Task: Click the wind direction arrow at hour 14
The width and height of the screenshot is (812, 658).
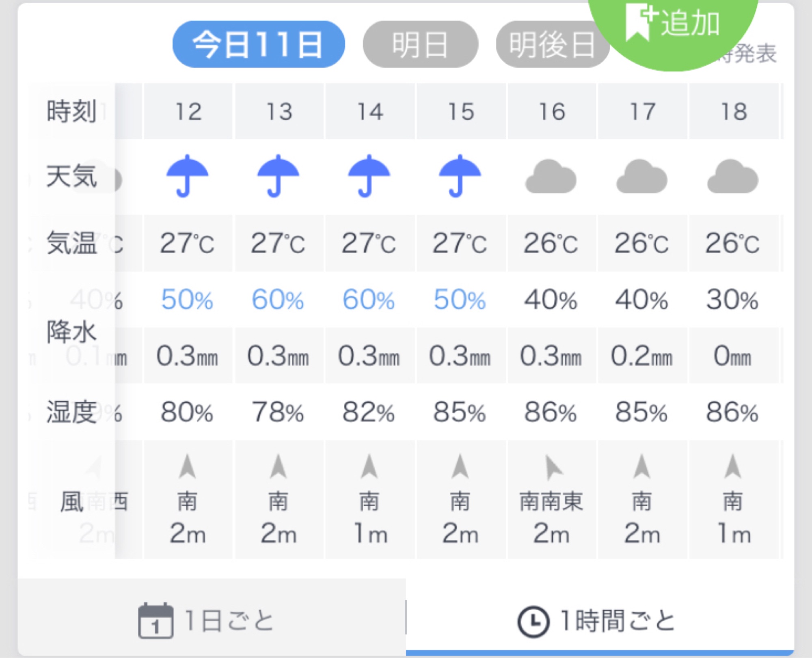Action: (x=369, y=467)
